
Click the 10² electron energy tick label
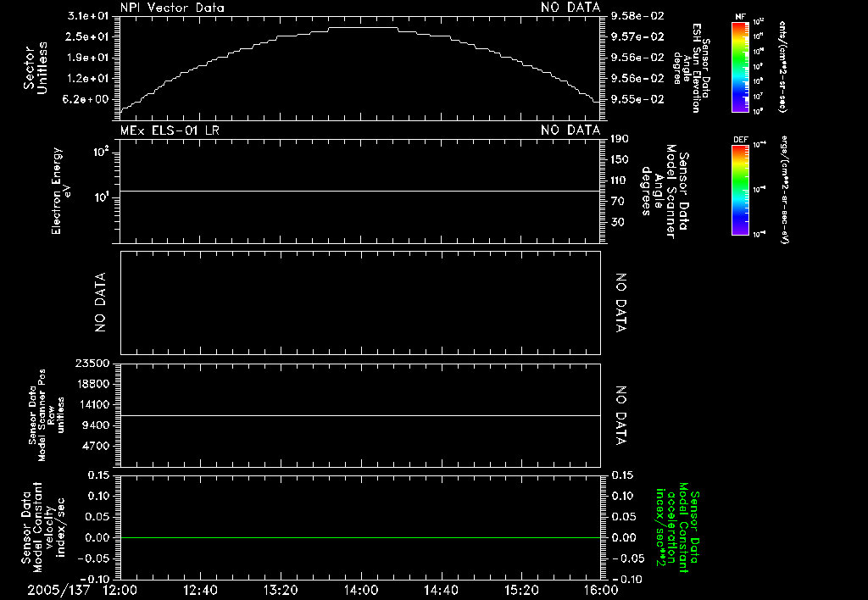click(101, 151)
